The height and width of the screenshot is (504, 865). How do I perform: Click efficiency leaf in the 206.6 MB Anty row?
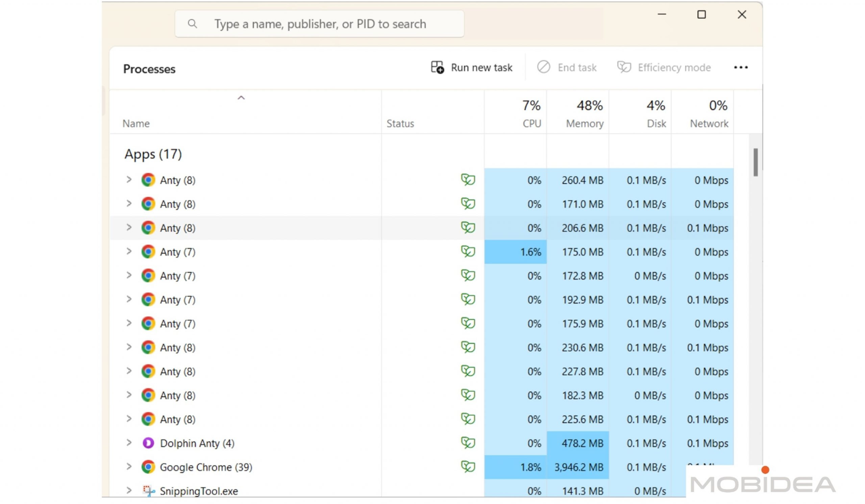coord(468,228)
